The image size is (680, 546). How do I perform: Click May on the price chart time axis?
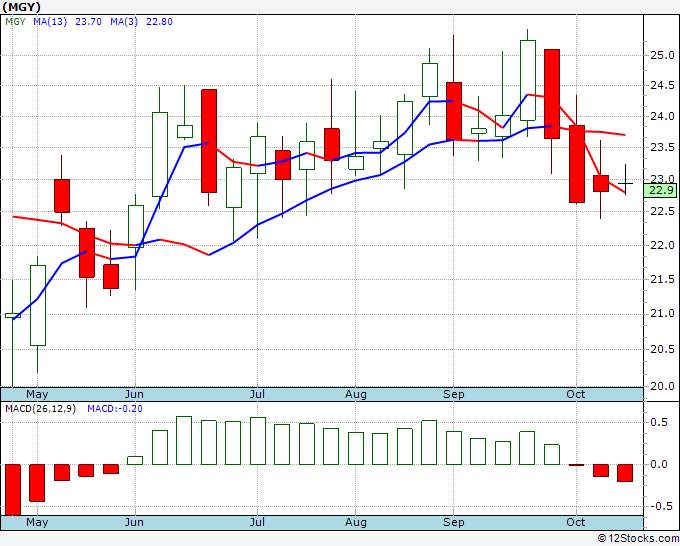coord(37,394)
